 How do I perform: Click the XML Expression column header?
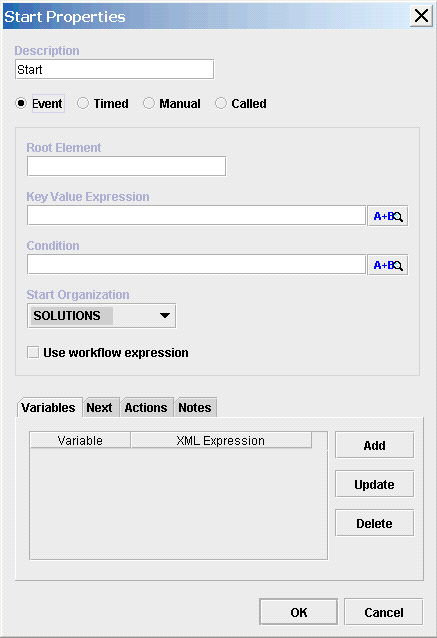coord(221,441)
